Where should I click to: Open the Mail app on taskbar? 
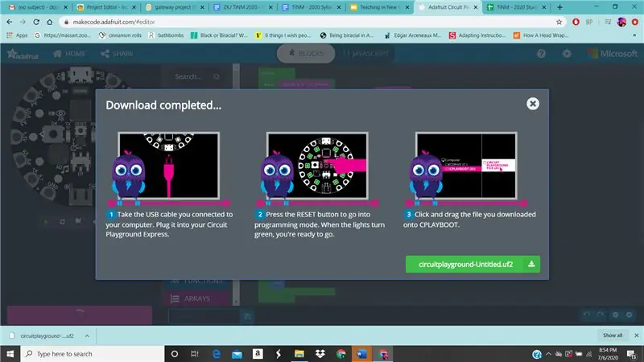pyautogui.click(x=237, y=354)
